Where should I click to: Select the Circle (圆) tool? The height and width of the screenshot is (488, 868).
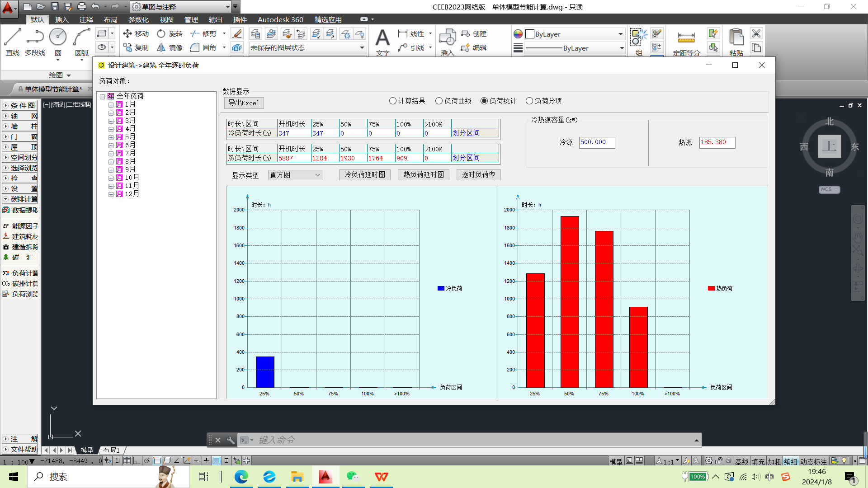click(x=58, y=38)
